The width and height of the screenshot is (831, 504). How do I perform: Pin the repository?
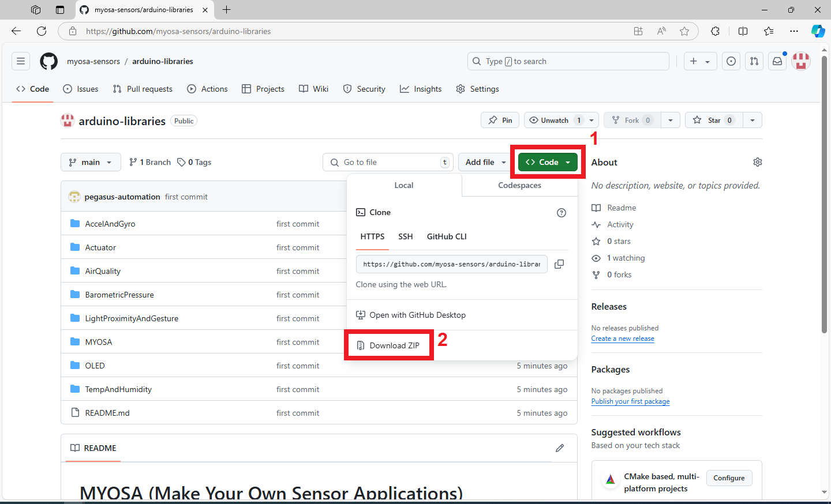coord(500,120)
